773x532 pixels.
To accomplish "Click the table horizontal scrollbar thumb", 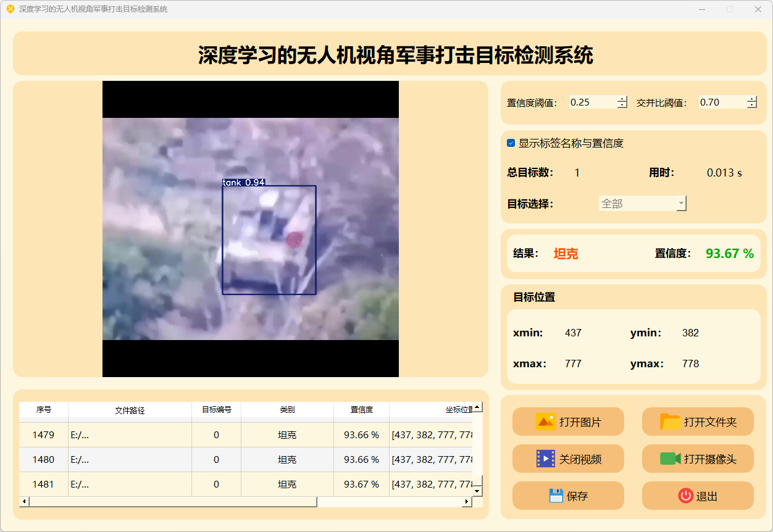I will pos(173,502).
